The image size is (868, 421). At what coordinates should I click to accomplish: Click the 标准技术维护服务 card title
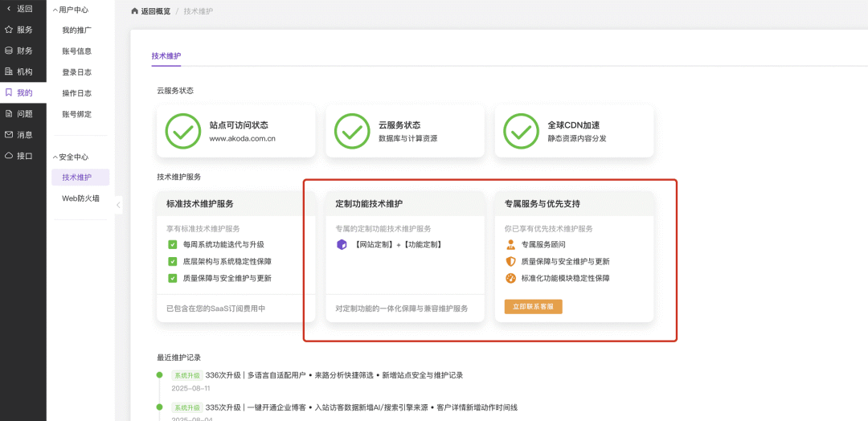coord(200,203)
